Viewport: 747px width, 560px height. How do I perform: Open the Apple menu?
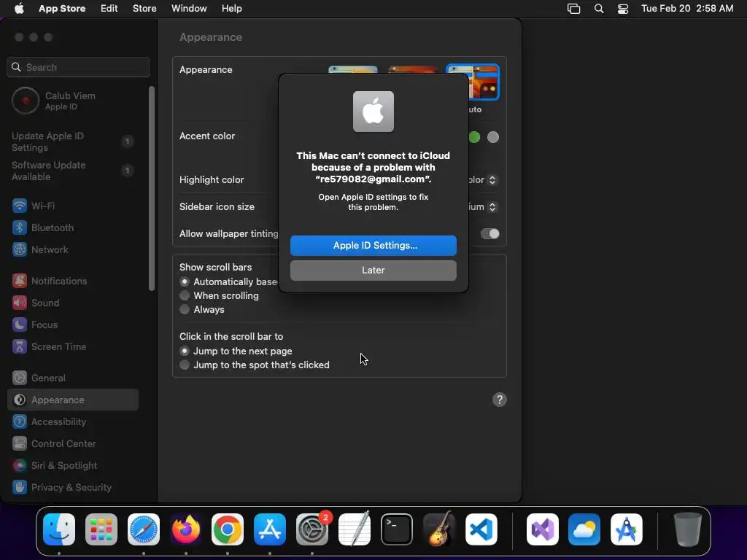click(19, 9)
